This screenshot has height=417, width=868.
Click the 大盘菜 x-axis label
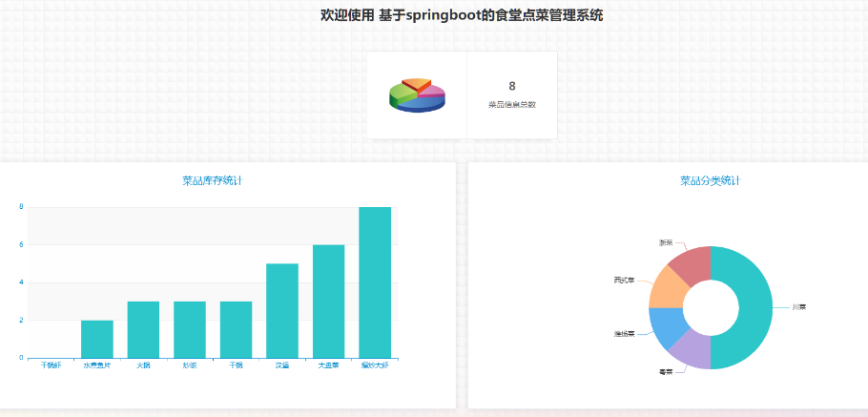coord(329,366)
